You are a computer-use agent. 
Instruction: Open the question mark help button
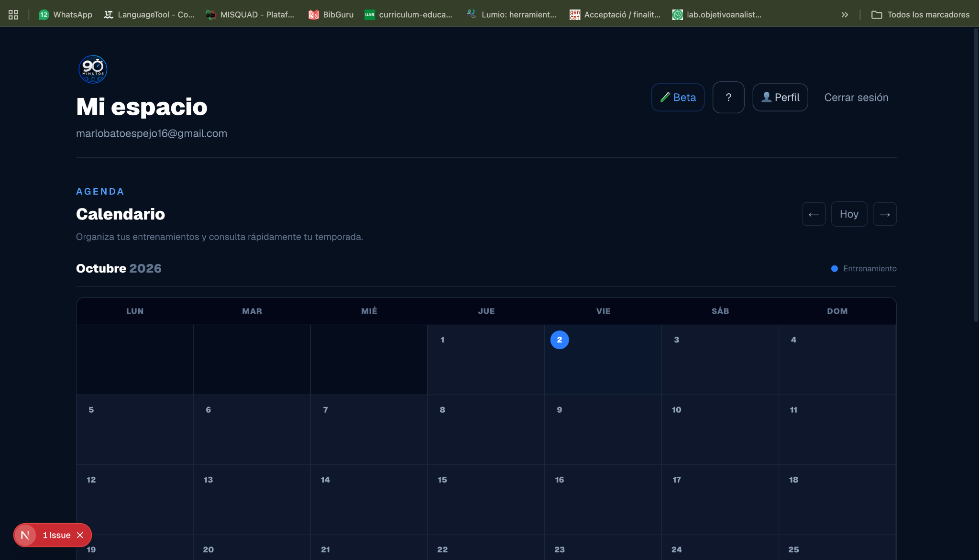(x=728, y=98)
